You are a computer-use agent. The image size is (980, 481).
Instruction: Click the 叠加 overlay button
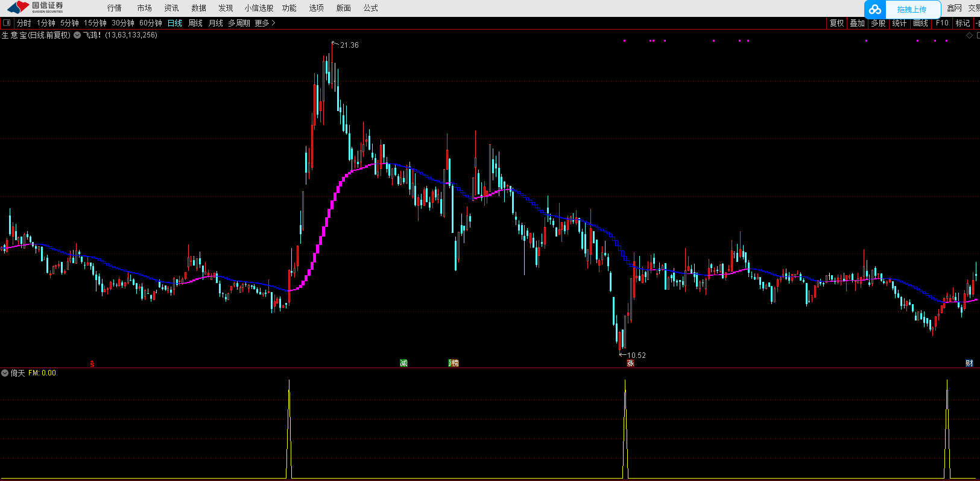(x=857, y=23)
